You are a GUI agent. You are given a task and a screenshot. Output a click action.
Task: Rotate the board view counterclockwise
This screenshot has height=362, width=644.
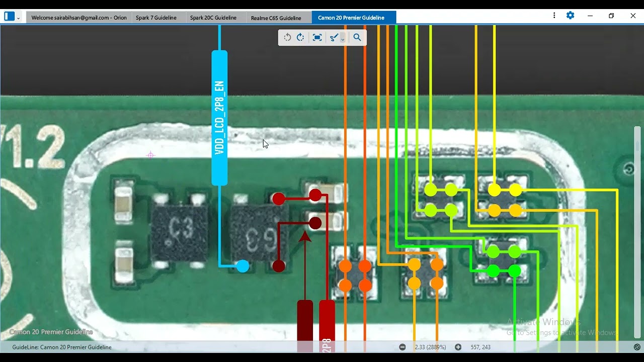(x=287, y=37)
